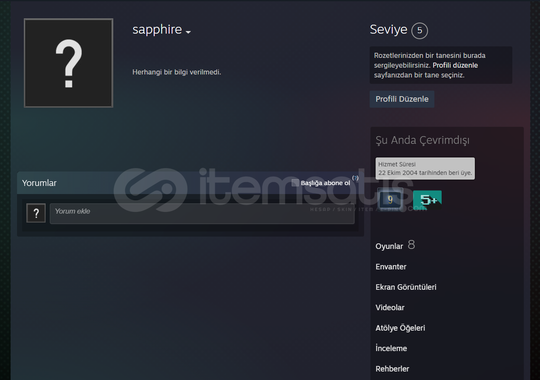Viewport: 540px width, 380px height.
Task: Open the Videolar section
Action: (390, 307)
